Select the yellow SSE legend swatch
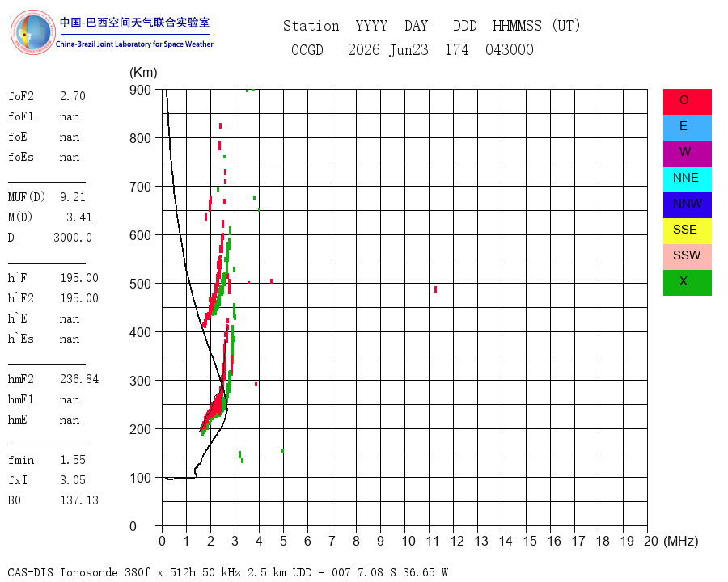 click(687, 231)
